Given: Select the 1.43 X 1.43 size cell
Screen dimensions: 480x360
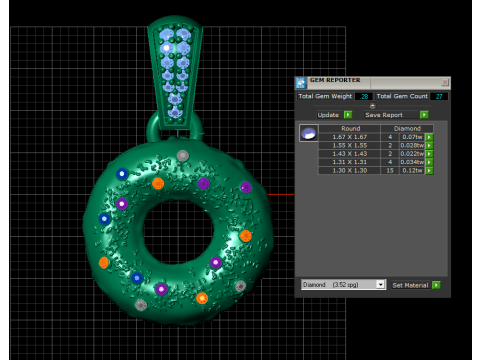Looking at the screenshot, I should (x=350, y=154).
